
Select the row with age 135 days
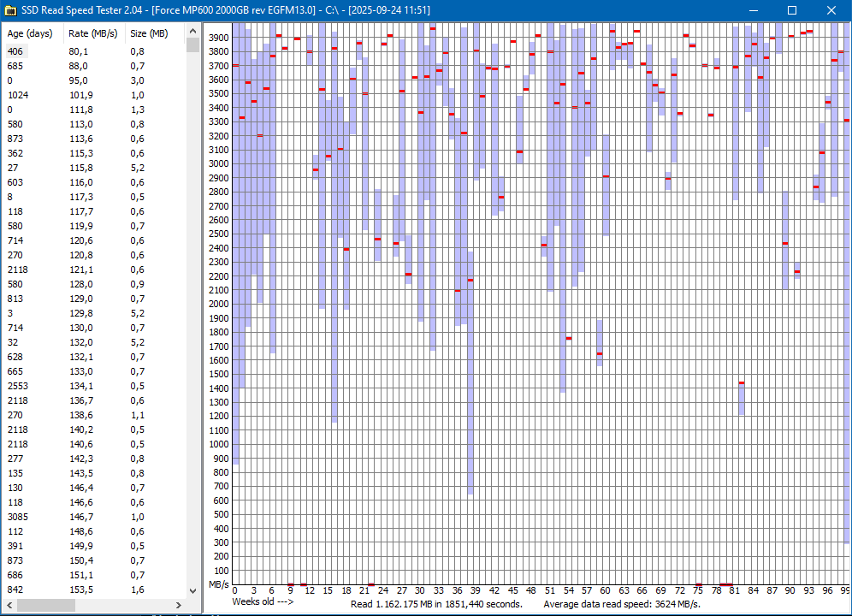click(93, 473)
